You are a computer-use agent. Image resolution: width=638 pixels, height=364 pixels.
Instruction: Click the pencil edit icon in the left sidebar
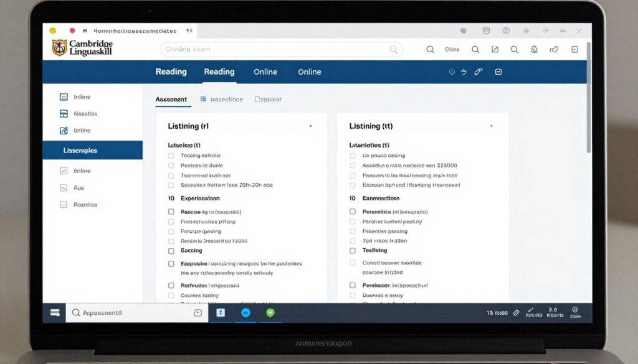[64, 131]
